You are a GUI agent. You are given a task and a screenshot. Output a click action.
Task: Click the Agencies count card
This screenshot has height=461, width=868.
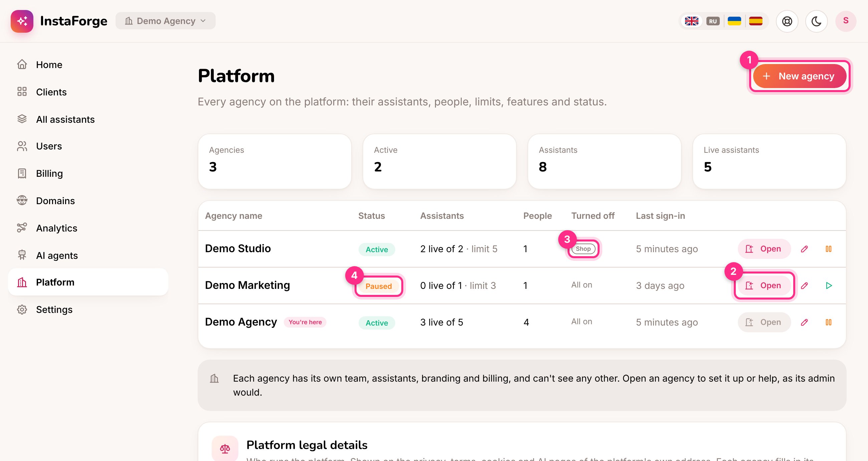(x=275, y=161)
